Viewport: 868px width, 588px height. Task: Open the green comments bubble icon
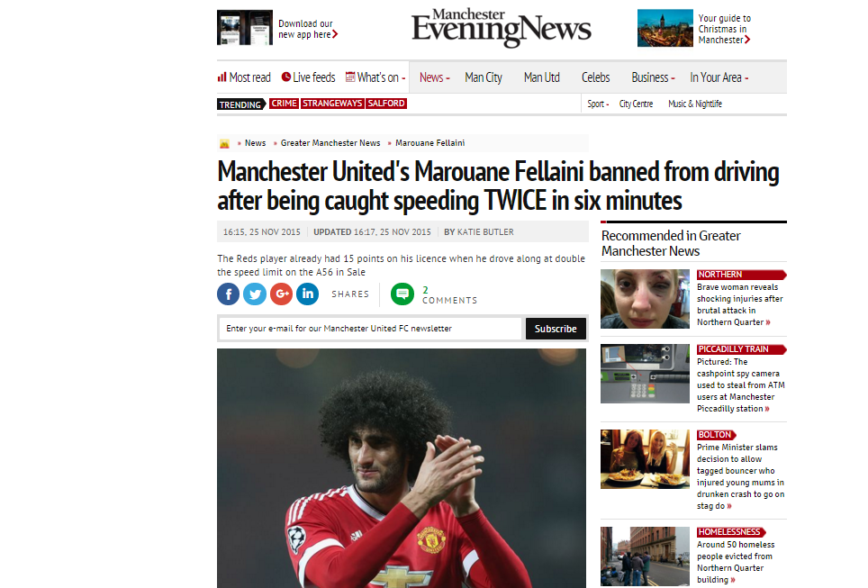coord(402,294)
